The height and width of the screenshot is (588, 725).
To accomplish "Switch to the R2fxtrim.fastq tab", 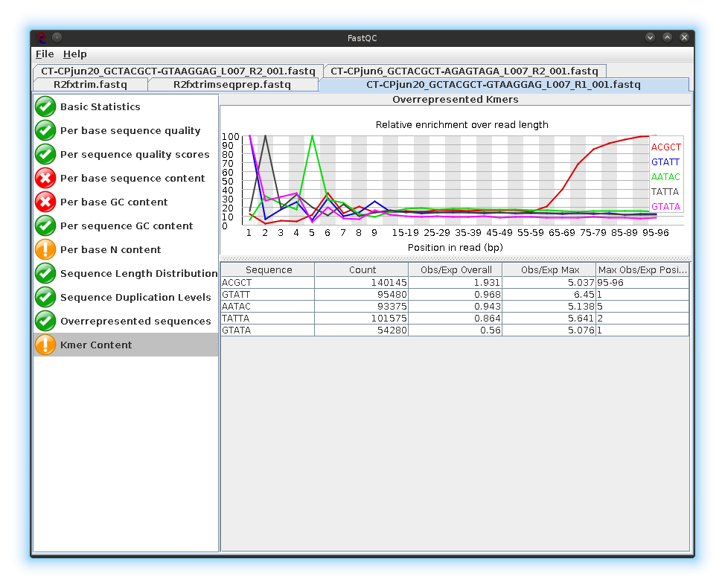I will point(90,85).
